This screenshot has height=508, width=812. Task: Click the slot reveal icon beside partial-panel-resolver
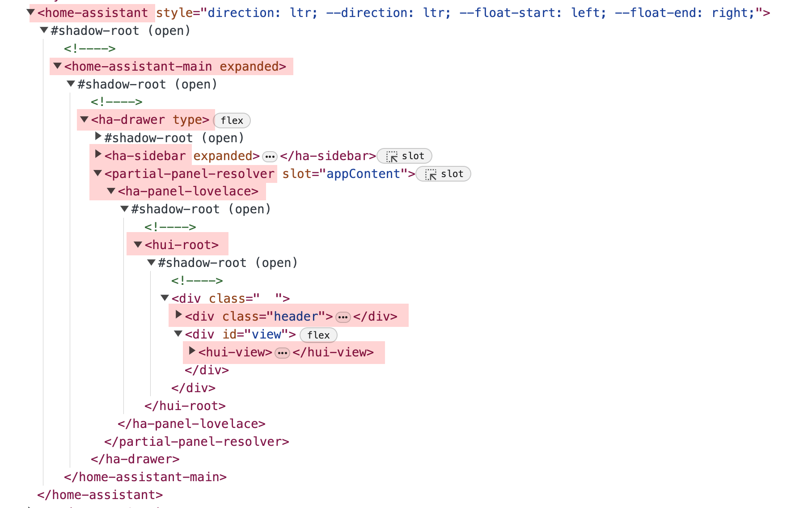tap(431, 174)
